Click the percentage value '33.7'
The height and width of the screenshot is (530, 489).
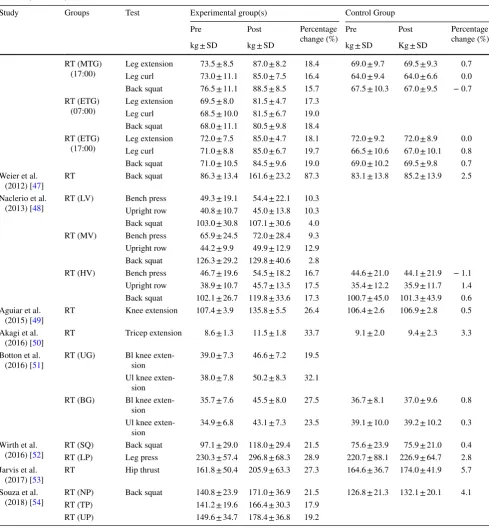312,333
